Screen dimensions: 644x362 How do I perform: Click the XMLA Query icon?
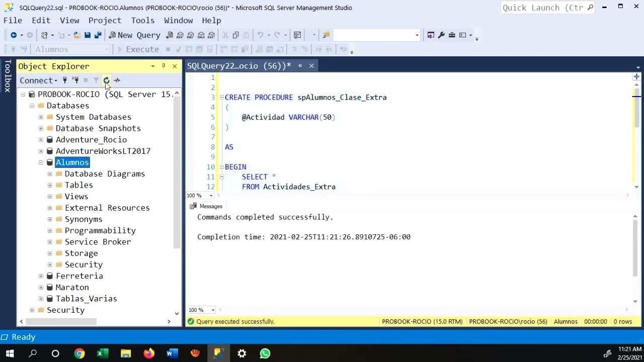(201, 35)
